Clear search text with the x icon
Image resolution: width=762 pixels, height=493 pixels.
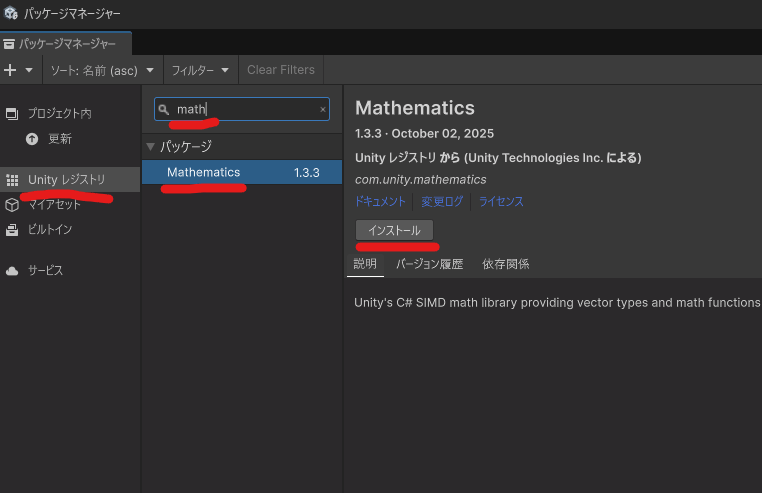(322, 109)
